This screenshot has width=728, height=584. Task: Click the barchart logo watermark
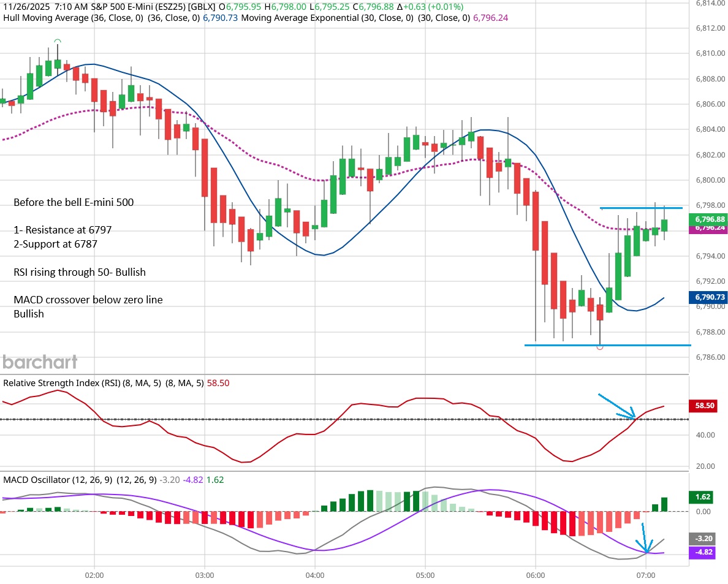click(40, 362)
